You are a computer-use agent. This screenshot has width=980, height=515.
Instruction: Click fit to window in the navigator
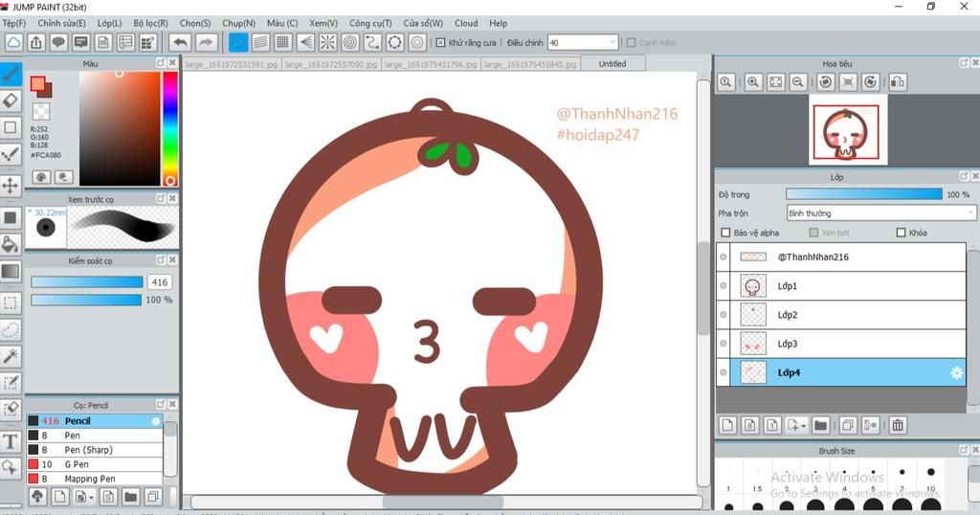(775, 82)
